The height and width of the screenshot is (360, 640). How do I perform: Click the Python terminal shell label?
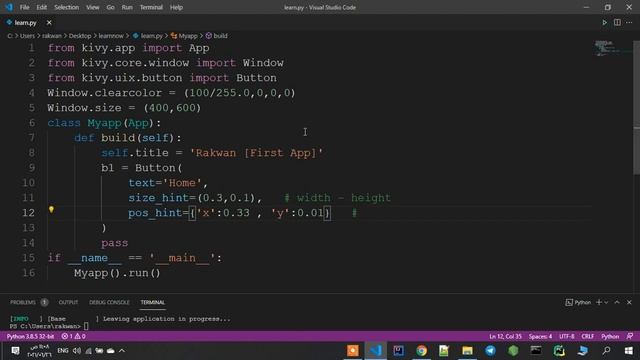(578, 302)
